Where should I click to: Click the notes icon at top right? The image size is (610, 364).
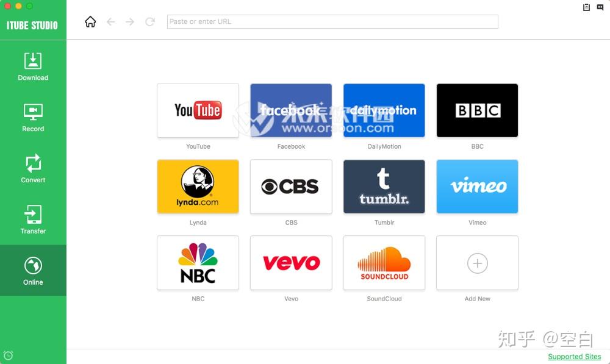(586, 7)
